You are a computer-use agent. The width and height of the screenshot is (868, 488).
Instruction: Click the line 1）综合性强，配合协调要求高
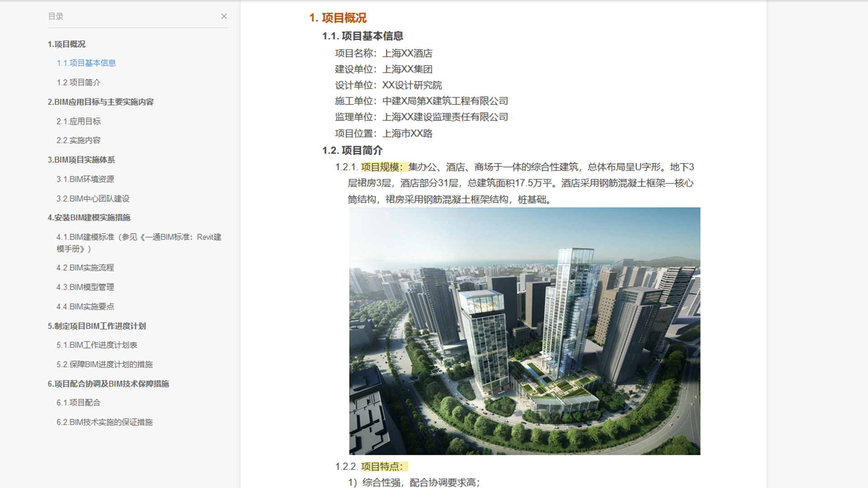tap(414, 483)
